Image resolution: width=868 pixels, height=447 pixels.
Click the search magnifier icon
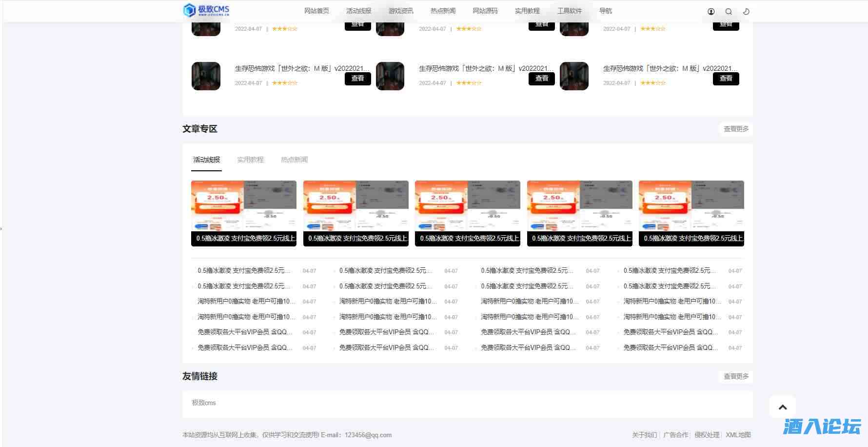tap(729, 12)
